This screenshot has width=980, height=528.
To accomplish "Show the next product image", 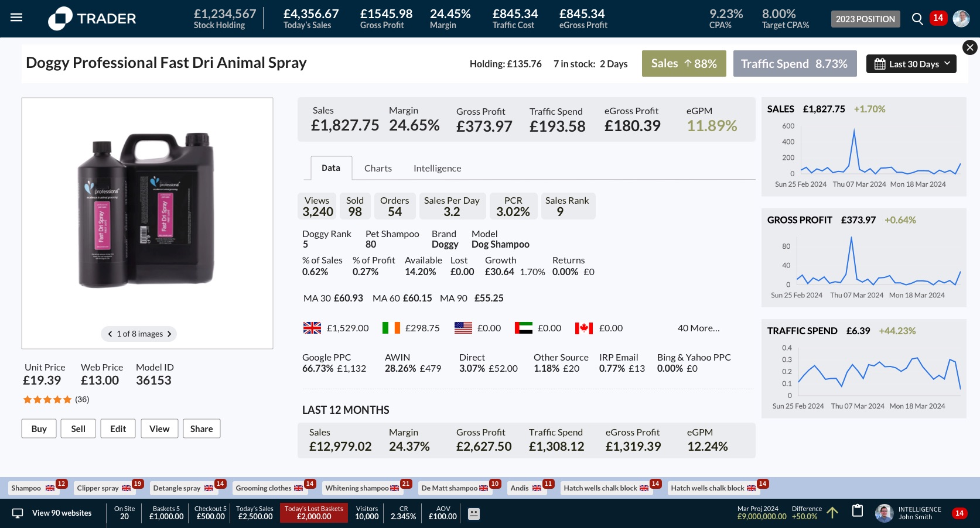I will pos(169,334).
